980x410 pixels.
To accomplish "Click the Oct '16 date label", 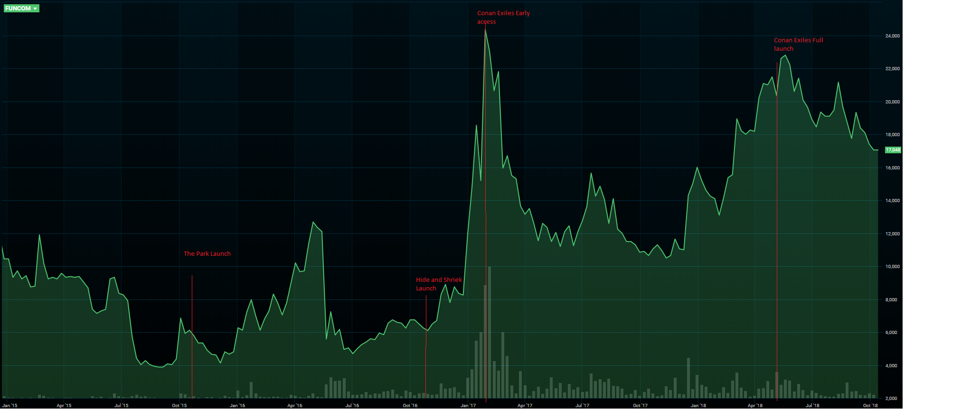I will (x=410, y=406).
